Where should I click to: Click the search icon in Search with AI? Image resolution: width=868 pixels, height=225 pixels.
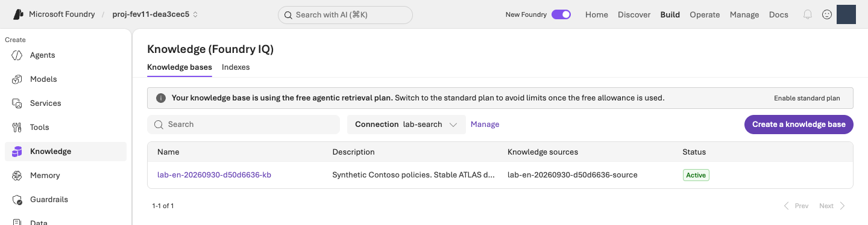point(288,15)
